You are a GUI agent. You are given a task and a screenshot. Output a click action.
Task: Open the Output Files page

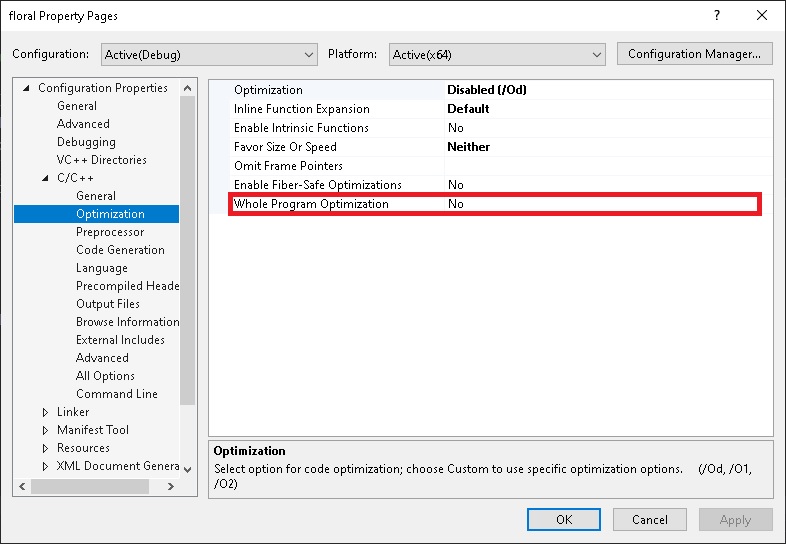pyautogui.click(x=108, y=304)
